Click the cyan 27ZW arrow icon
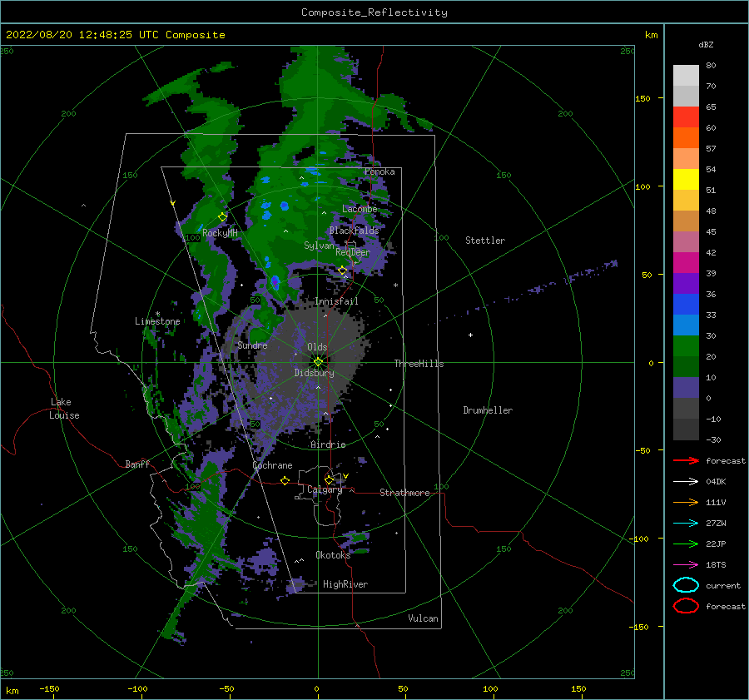This screenshot has height=700, width=749. tap(686, 524)
